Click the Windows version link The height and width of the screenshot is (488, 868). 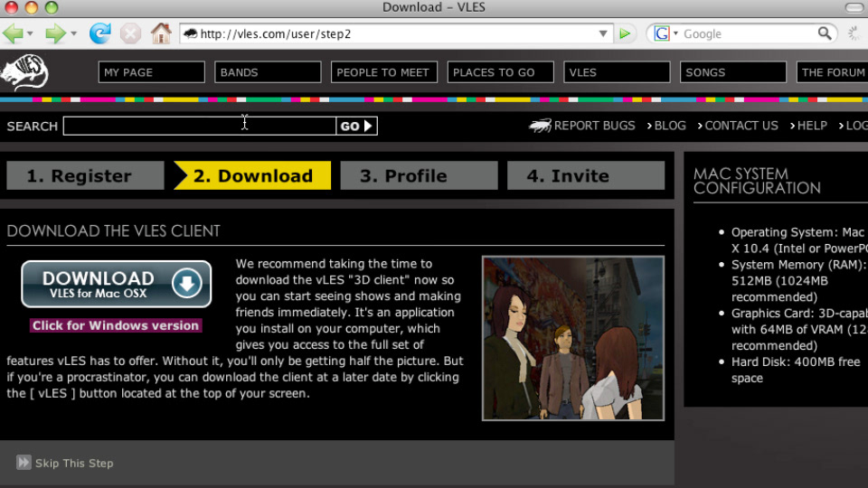pos(116,325)
